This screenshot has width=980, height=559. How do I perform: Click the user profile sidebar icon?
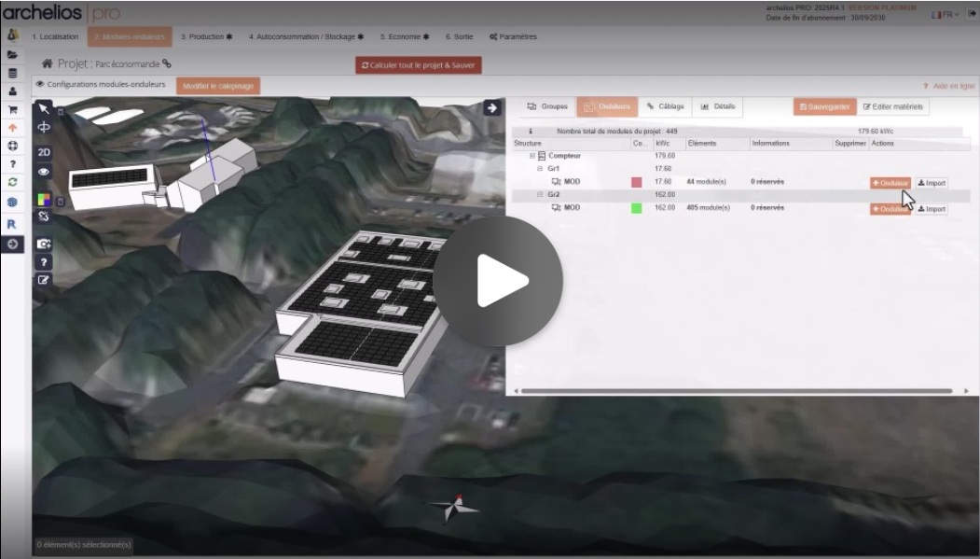12,91
